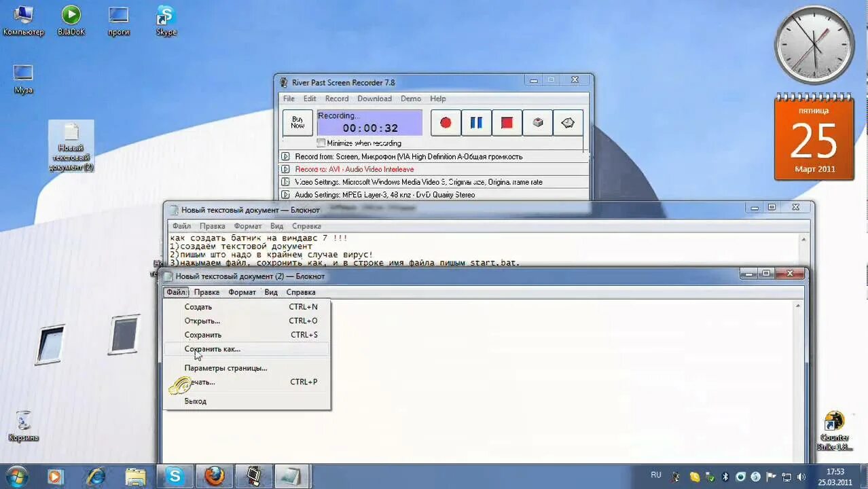This screenshot has height=489, width=868.
Task: Open Windows Media Player taskbar icon
Action: click(55, 476)
